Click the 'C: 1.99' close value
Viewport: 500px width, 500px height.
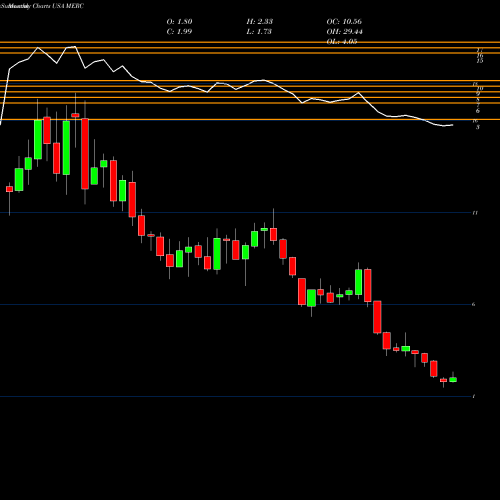[179, 32]
